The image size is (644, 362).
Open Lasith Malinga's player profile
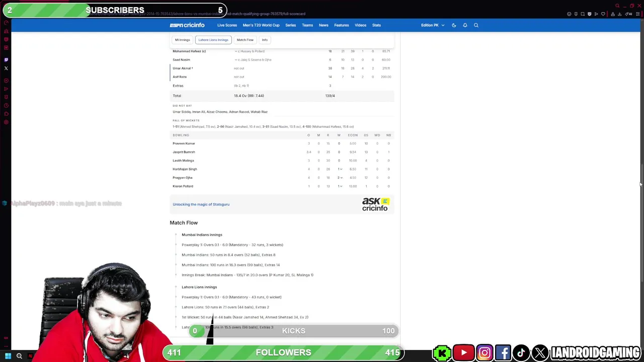(183, 161)
